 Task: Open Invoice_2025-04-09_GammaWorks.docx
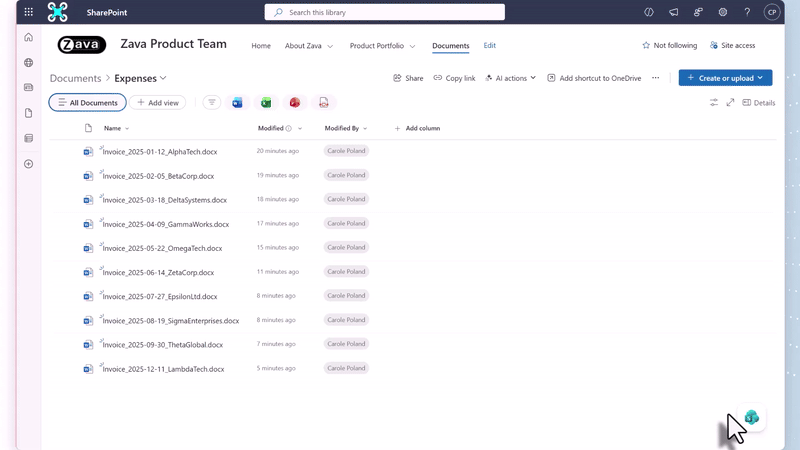point(165,224)
